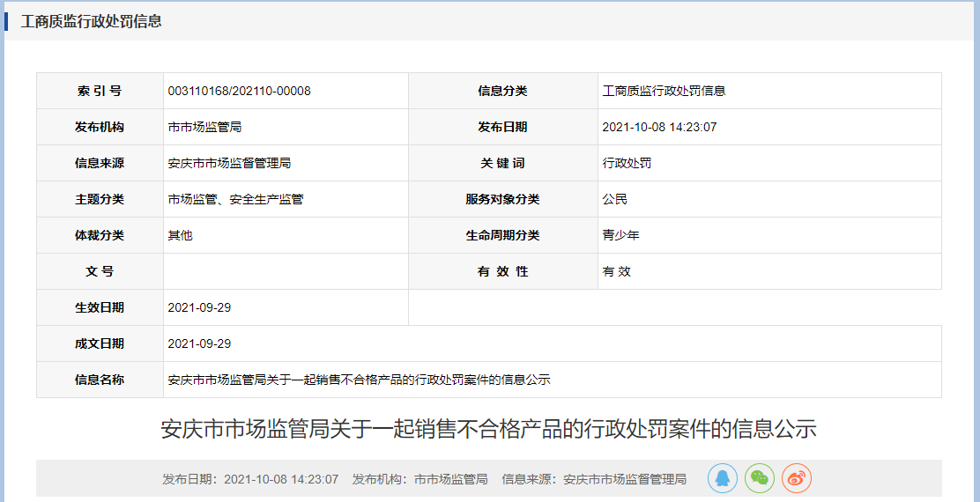Click the 体裁分类 label cell

coord(100,235)
